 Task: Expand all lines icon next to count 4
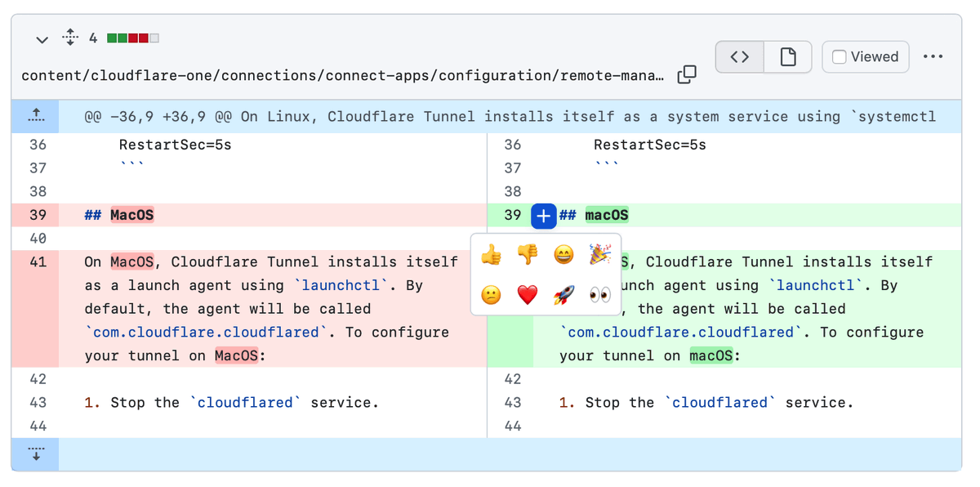pyautogui.click(x=70, y=38)
